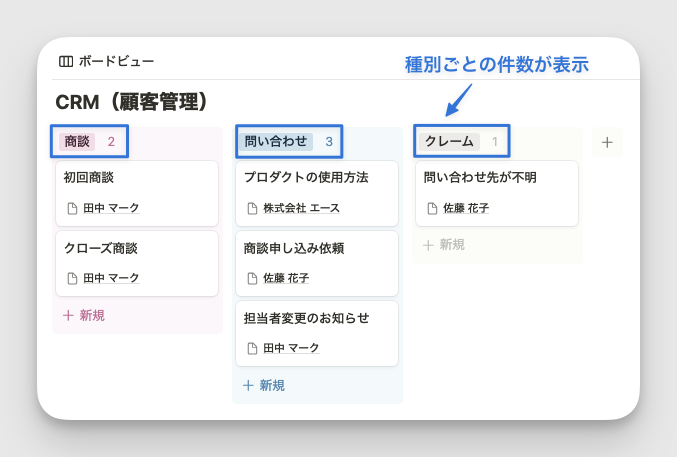Click 田中 マーク link in 初回商談 card
Viewport: 677px width, 457px height.
coord(111,208)
